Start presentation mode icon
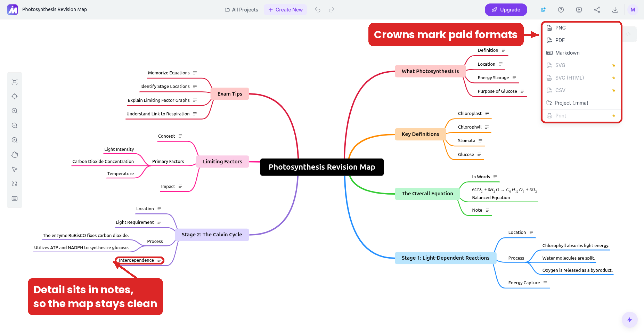The width and height of the screenshot is (644, 334). (x=579, y=10)
